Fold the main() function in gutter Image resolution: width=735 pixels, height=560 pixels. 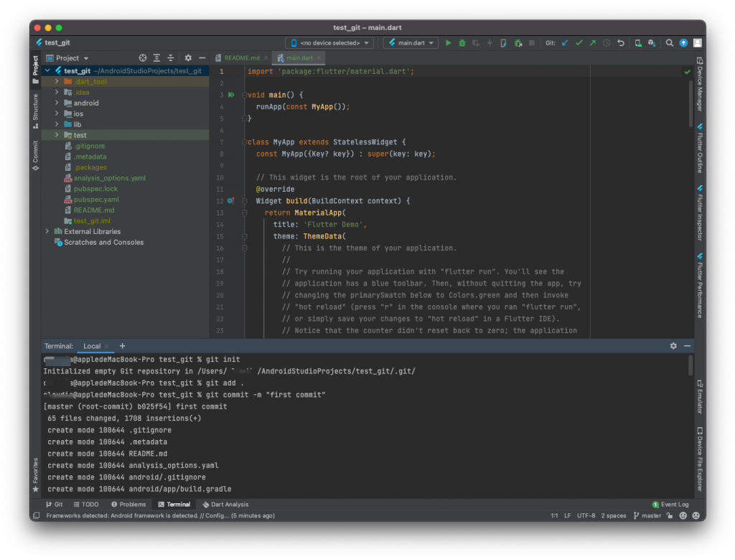[244, 95]
